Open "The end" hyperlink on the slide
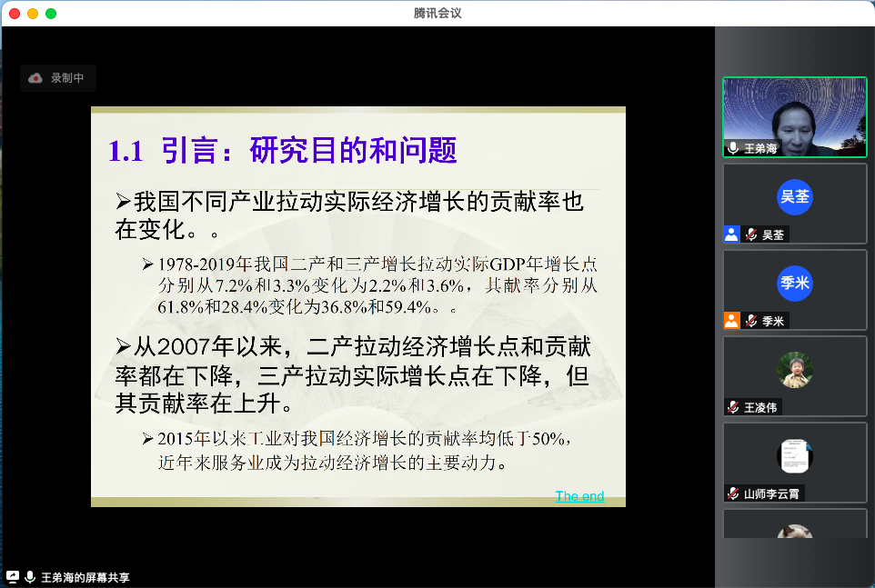This screenshot has height=588, width=875. point(579,496)
